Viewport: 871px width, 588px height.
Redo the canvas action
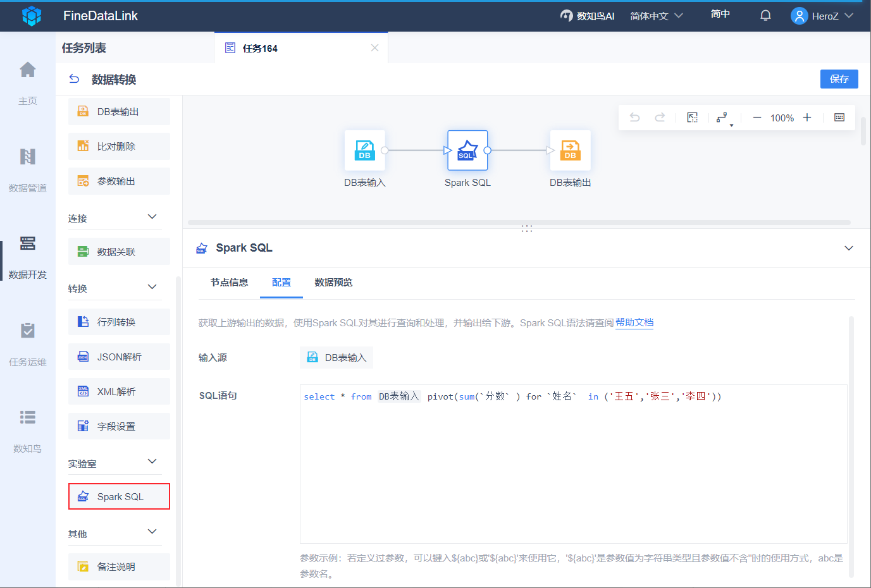(660, 118)
